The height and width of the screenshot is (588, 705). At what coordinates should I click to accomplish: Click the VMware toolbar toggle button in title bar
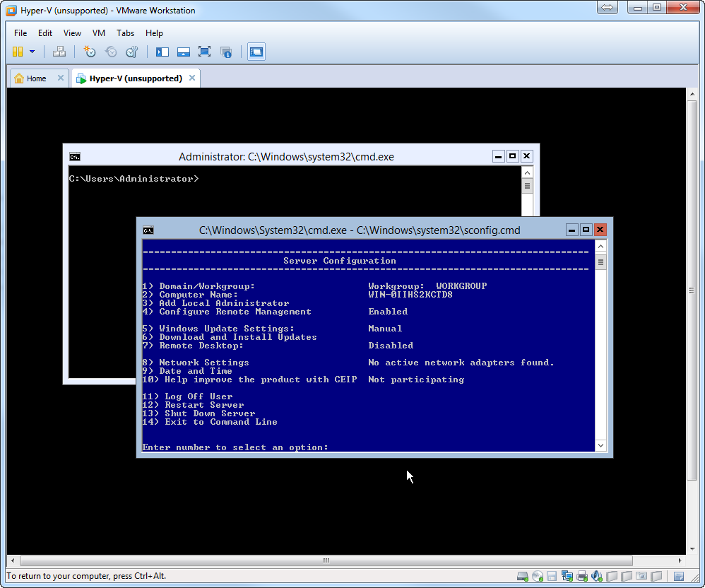607,7
